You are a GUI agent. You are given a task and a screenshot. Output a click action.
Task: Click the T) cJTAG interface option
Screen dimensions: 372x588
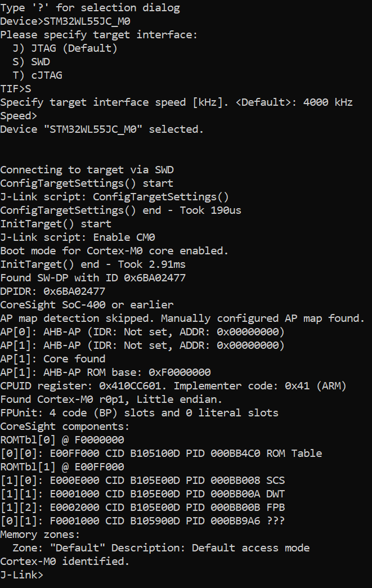[x=37, y=75]
